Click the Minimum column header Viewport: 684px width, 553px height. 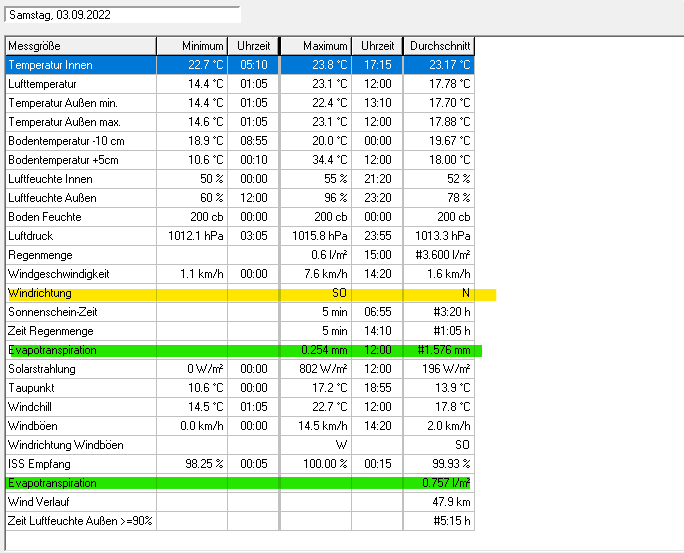(x=192, y=46)
